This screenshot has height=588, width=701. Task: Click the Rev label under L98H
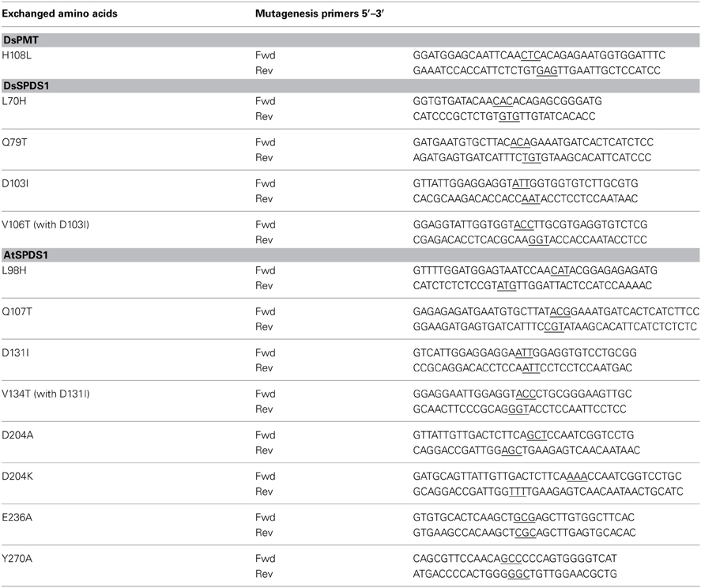click(264, 285)
